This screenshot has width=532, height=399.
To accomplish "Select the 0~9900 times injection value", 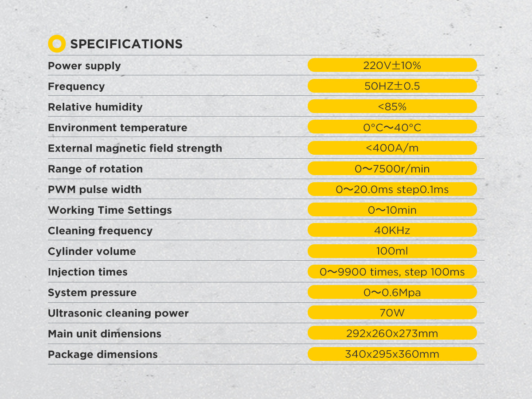I will click(x=392, y=272).
